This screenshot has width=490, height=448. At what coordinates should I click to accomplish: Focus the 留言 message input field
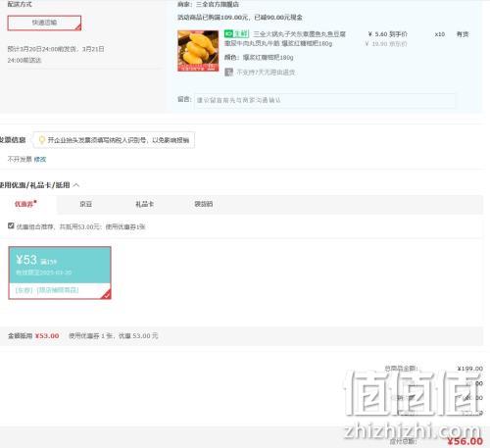324,100
